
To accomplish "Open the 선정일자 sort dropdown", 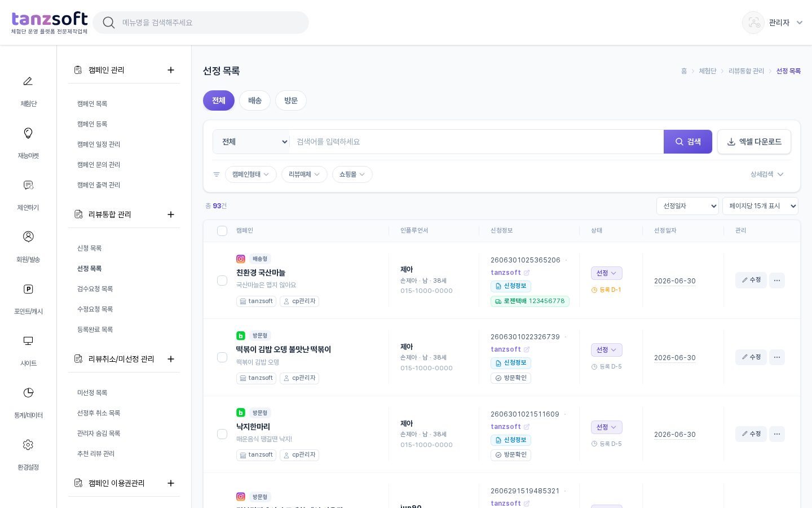I will pos(687,206).
